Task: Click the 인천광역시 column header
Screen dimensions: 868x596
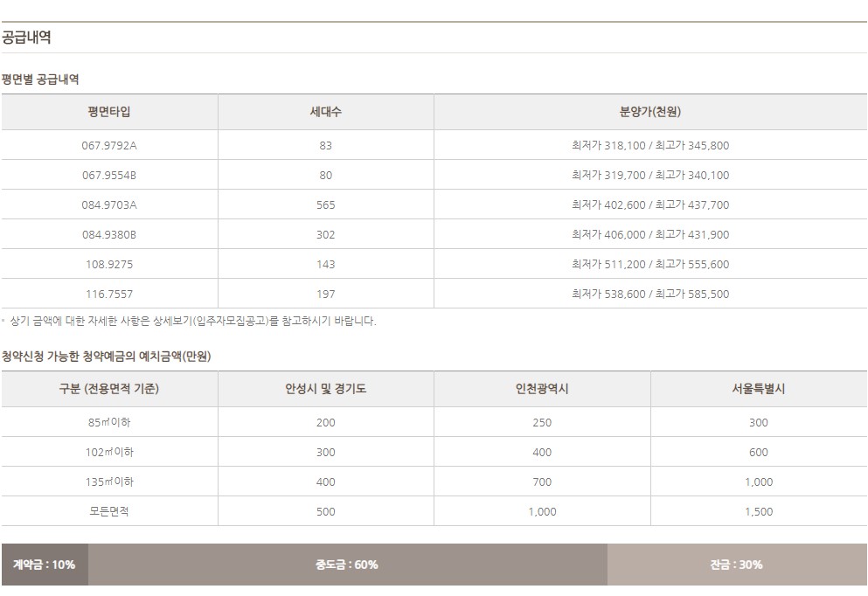Action: point(542,389)
